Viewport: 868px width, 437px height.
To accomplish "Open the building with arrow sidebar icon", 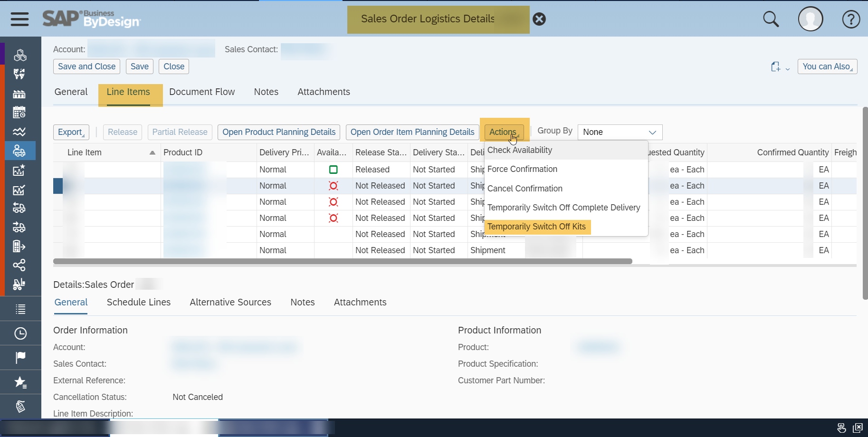I will [19, 246].
